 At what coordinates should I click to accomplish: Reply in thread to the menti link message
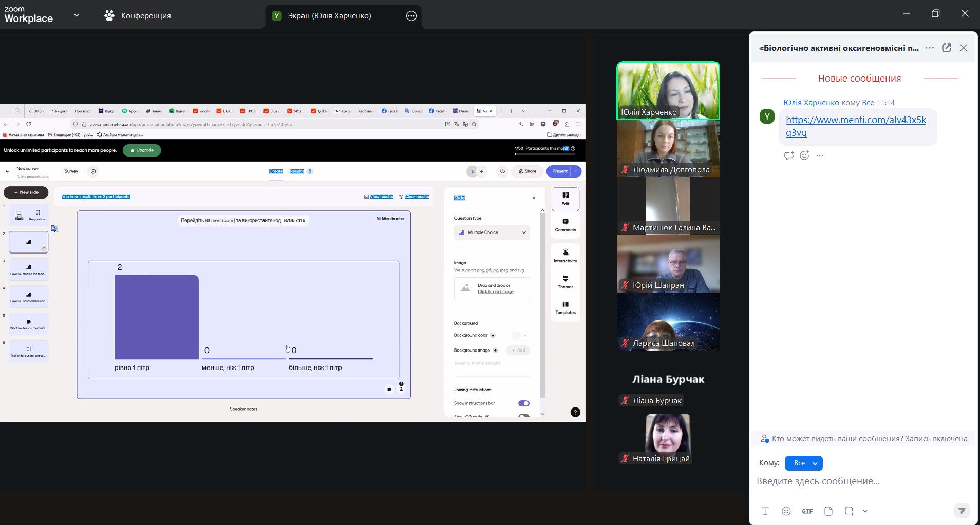pyautogui.click(x=788, y=155)
